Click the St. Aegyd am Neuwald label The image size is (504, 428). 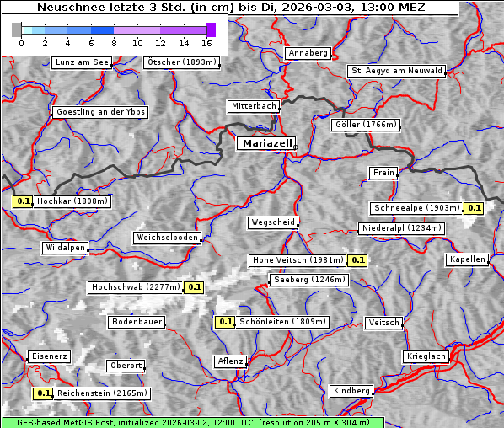tap(397, 71)
